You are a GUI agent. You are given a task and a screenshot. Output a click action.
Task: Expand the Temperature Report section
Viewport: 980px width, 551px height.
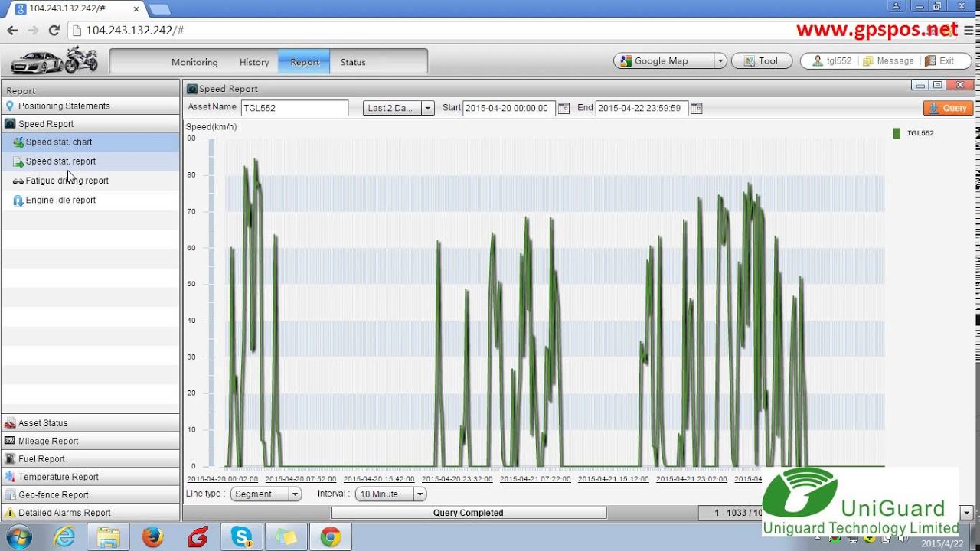pos(90,477)
